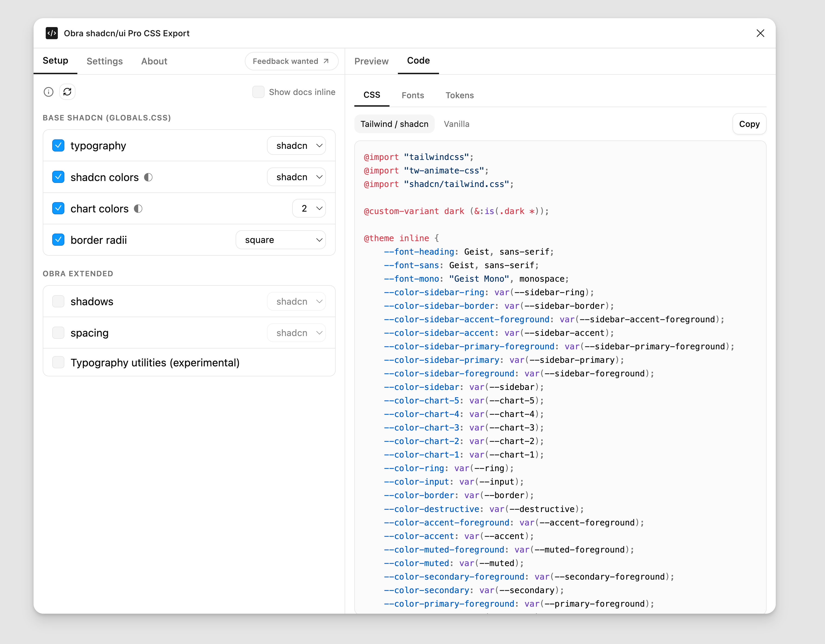Click the arrow icon in Feedback wanted
Viewport: 825px width, 644px height.
pos(326,61)
